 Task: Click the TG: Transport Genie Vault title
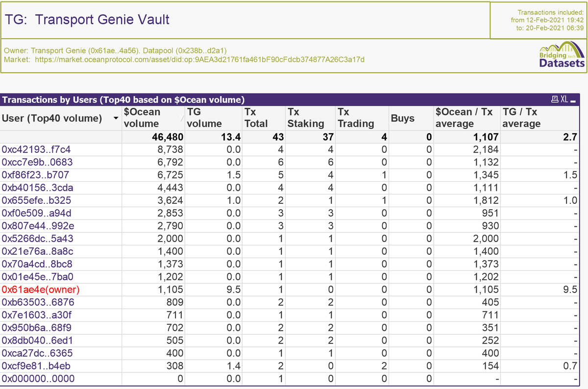coord(87,20)
